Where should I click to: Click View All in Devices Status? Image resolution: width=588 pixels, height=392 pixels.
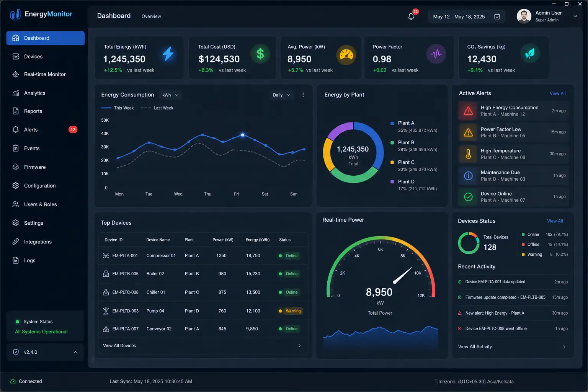click(x=555, y=221)
